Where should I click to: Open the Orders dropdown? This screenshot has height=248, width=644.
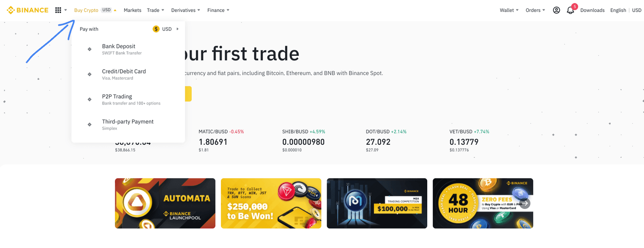[535, 10]
